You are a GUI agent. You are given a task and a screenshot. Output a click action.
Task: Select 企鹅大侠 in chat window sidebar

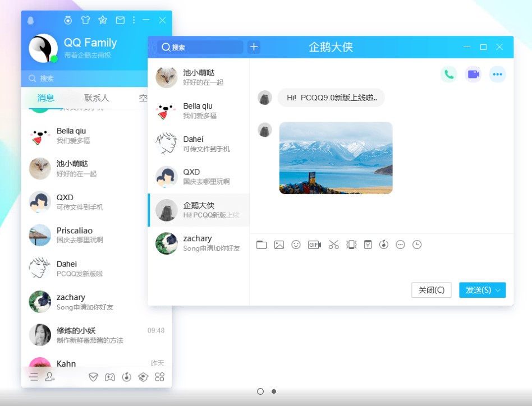199,210
